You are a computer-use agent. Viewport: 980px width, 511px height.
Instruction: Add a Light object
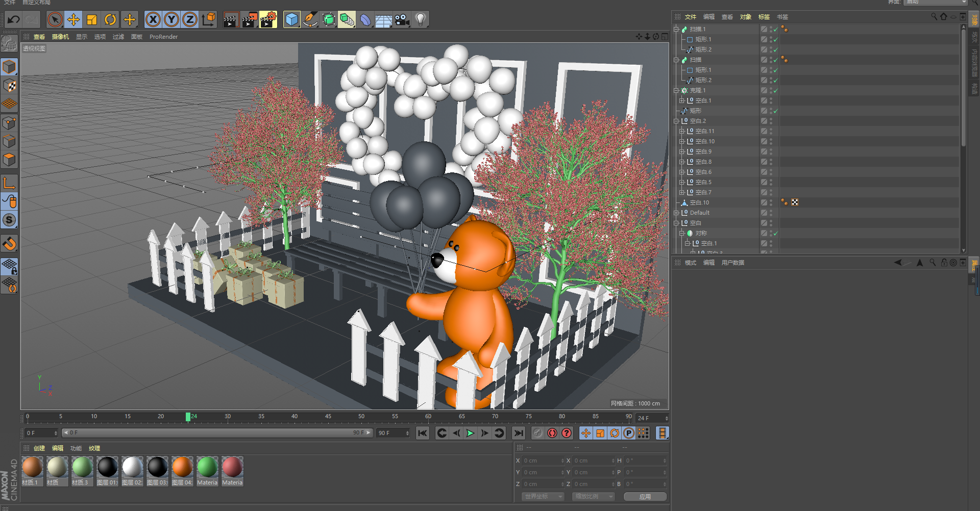pyautogui.click(x=421, y=20)
